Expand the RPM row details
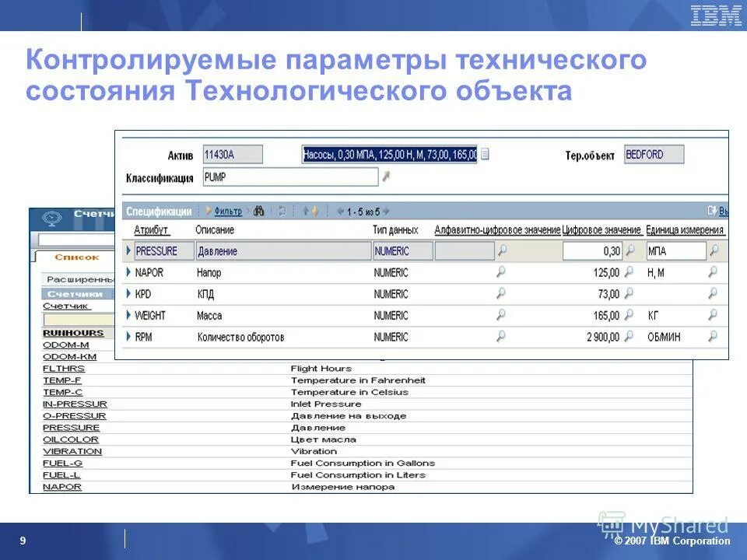Screen dimensions: 747x560 coord(128,336)
